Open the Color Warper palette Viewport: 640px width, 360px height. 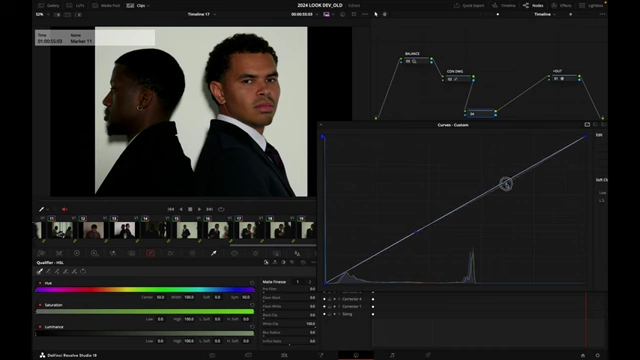(171, 253)
